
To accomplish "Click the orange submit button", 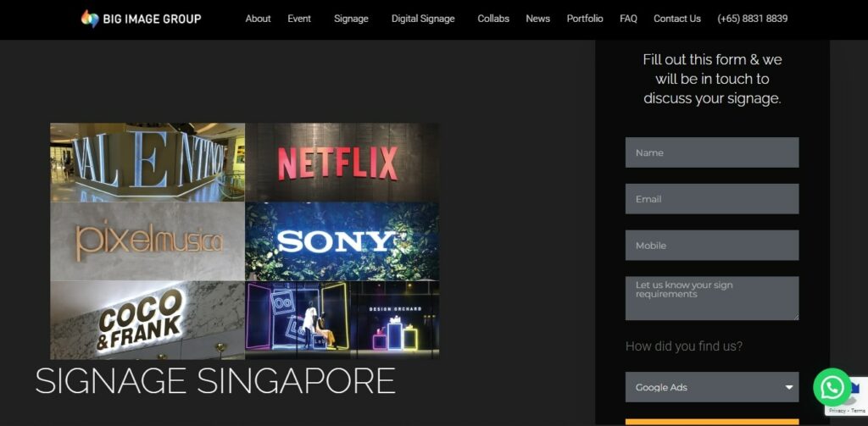I will tap(712, 422).
